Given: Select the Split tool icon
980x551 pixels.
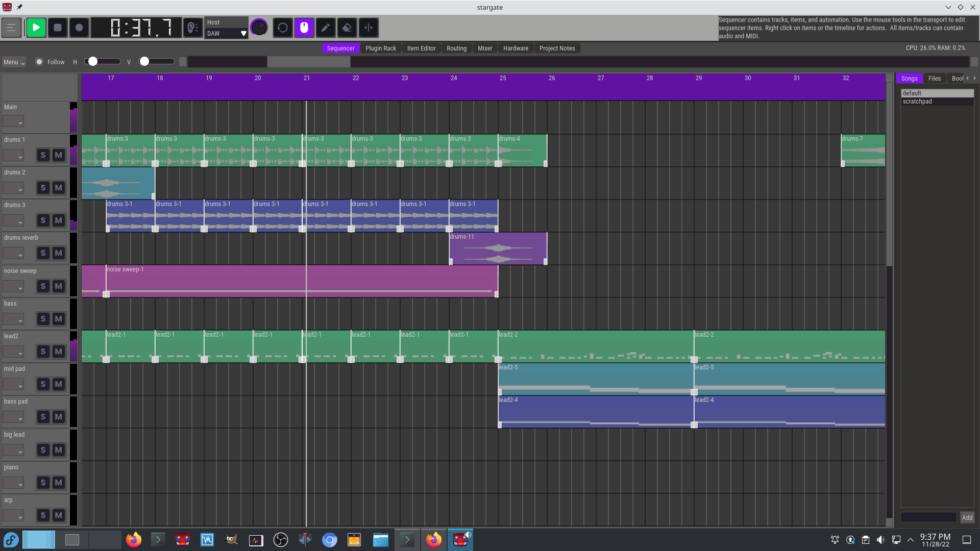Looking at the screenshot, I should click(369, 28).
